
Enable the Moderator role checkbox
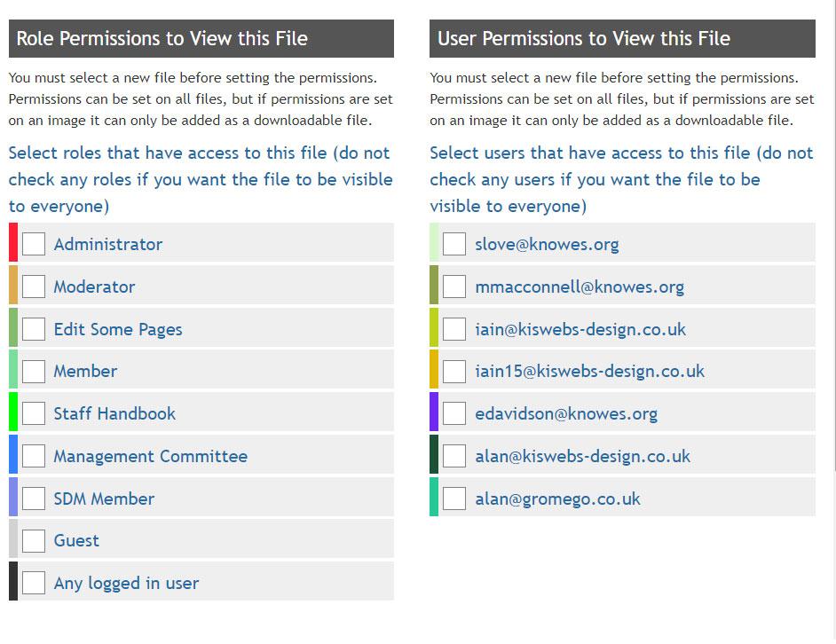click(34, 287)
